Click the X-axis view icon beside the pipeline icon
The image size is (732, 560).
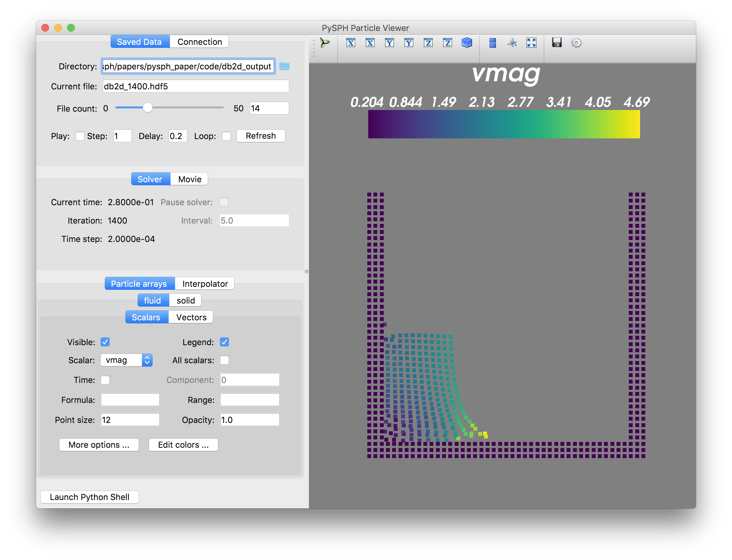pos(351,43)
